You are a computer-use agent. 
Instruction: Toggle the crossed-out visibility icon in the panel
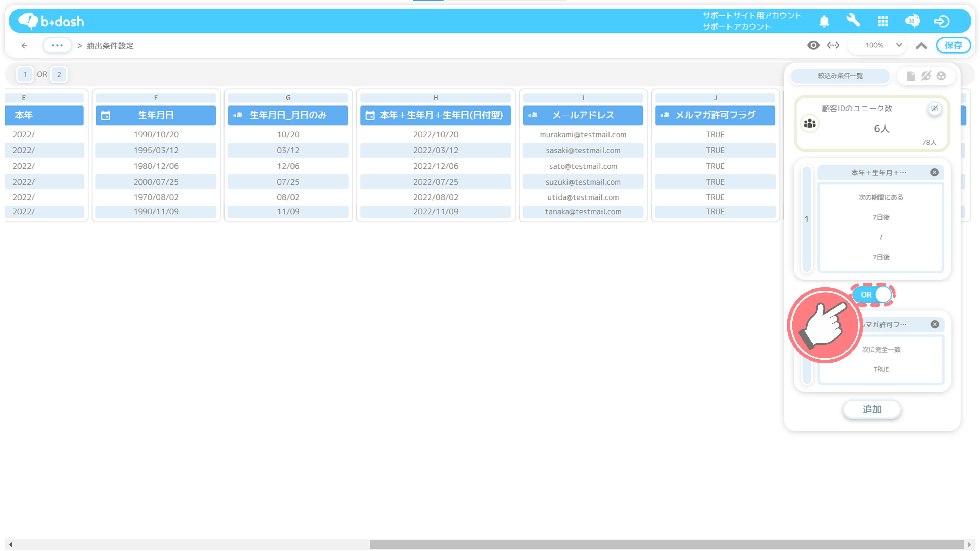pyautogui.click(x=926, y=76)
